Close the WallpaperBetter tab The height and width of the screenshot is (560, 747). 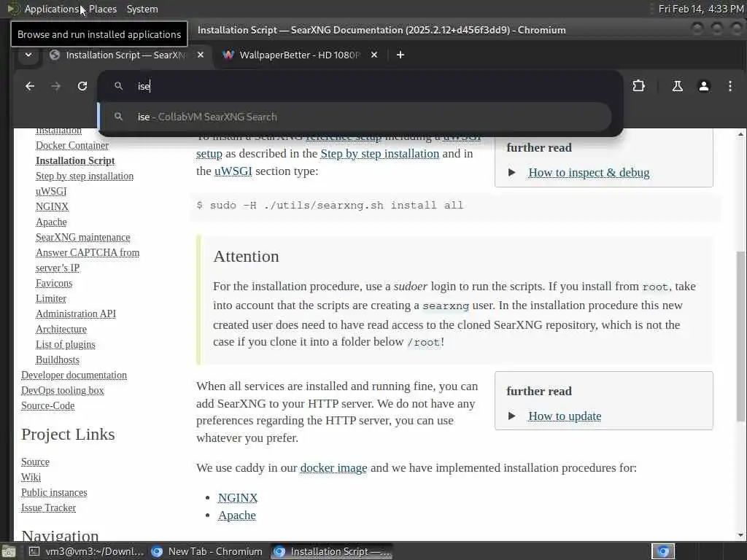(x=374, y=55)
